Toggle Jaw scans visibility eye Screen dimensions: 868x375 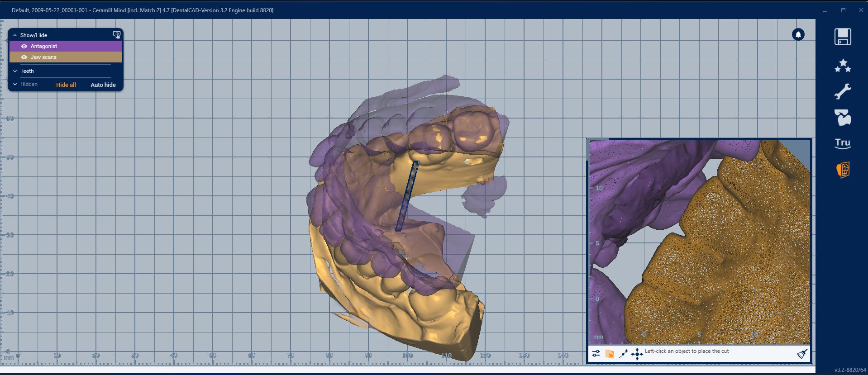24,57
